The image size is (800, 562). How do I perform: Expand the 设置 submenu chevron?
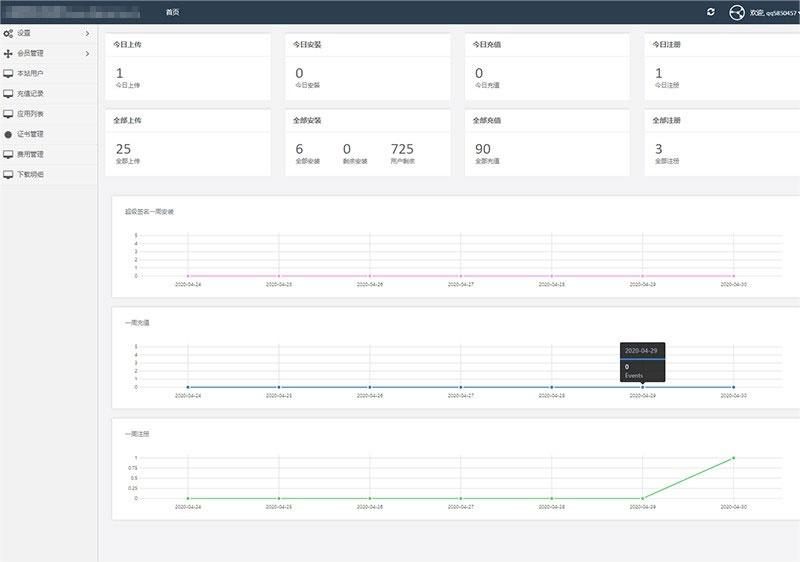pos(87,33)
